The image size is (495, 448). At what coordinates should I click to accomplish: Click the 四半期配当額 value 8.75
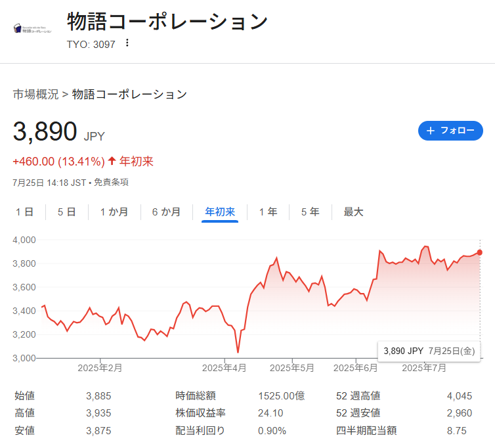[456, 431]
